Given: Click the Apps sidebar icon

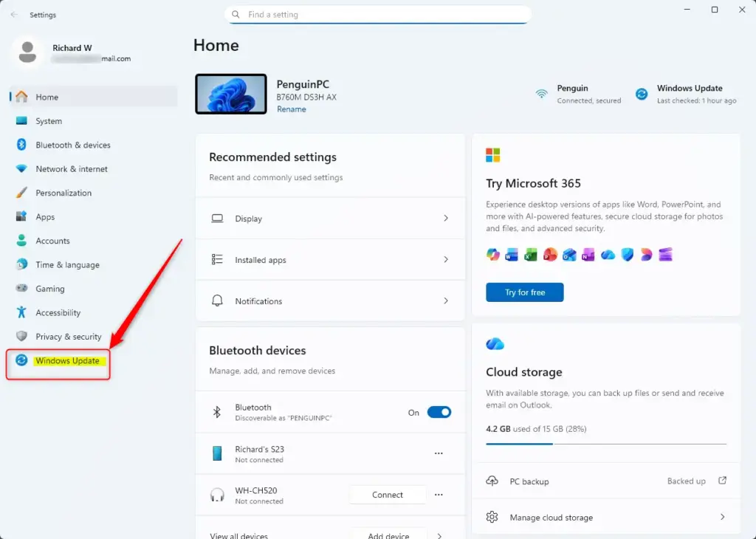Looking at the screenshot, I should [x=21, y=216].
